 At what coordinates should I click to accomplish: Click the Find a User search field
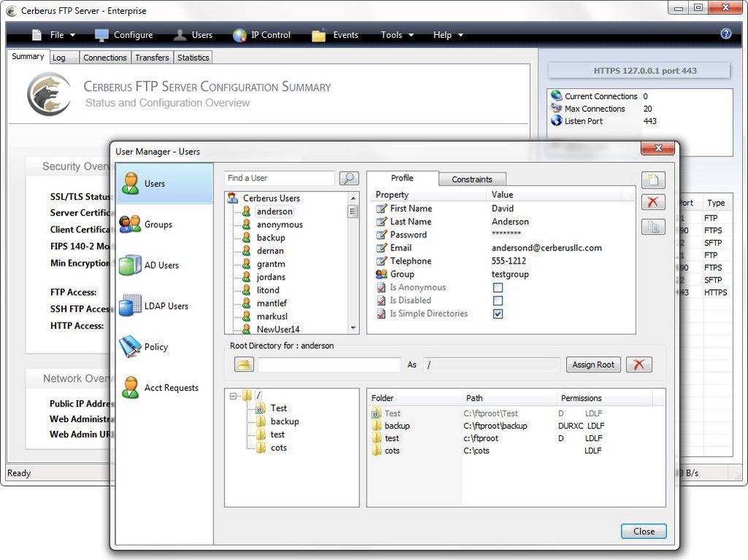tap(279, 178)
